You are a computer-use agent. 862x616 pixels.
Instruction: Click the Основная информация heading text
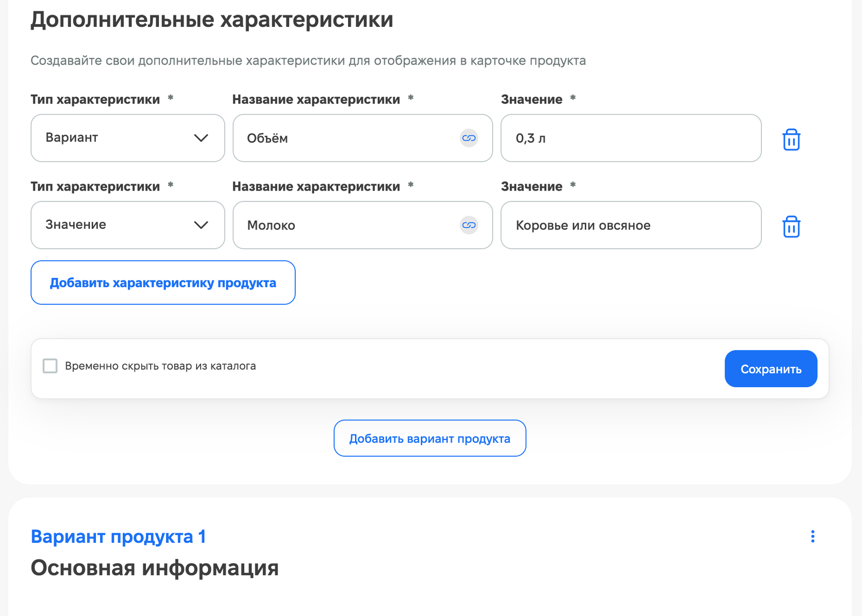click(155, 568)
